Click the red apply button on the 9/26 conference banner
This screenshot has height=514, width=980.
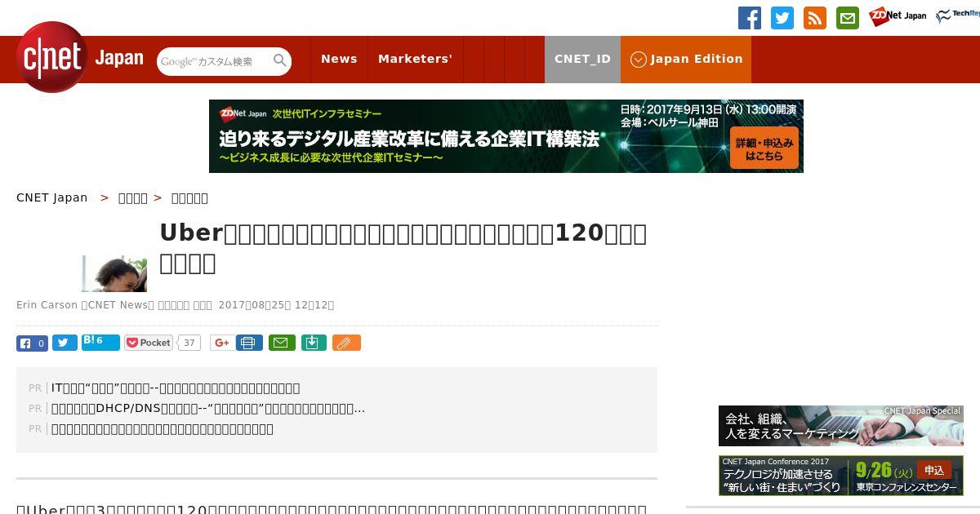click(x=934, y=470)
